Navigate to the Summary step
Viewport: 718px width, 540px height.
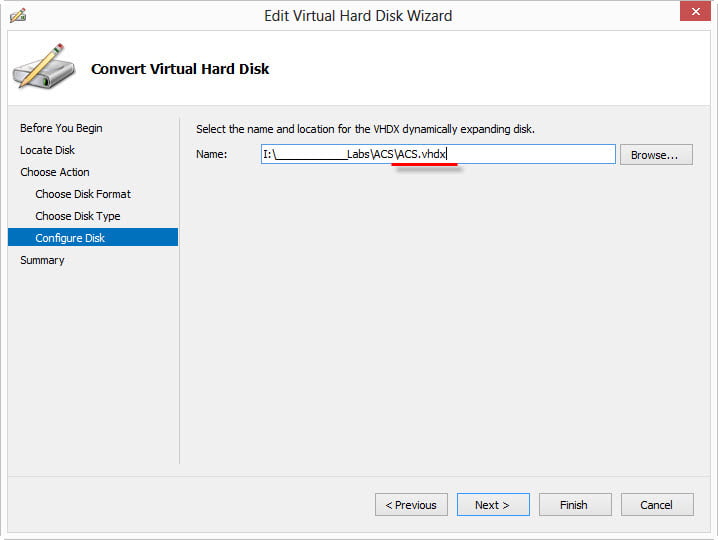pos(42,260)
